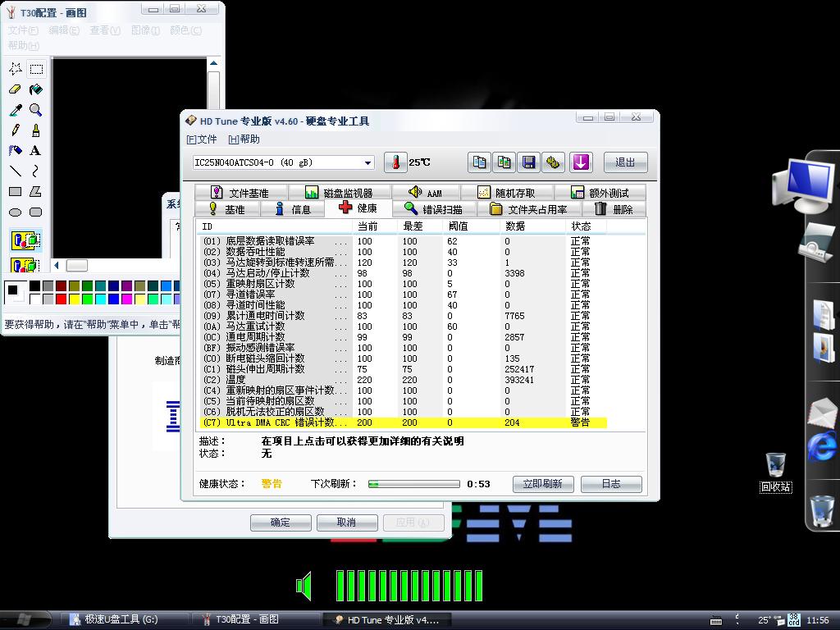Select the Text tool in Paint
The width and height of the screenshot is (840, 630).
(x=36, y=149)
